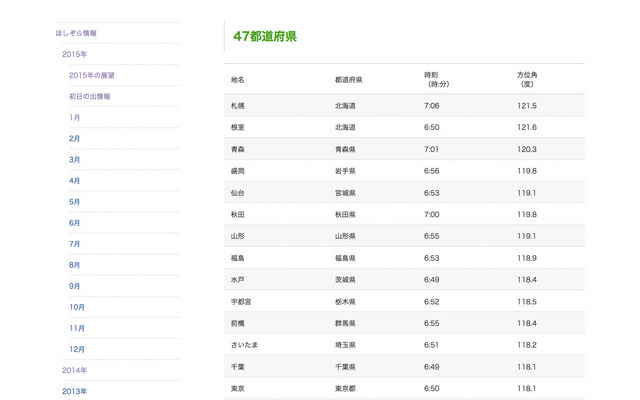
Task: Click the 都道府県 column header
Action: pos(349,80)
